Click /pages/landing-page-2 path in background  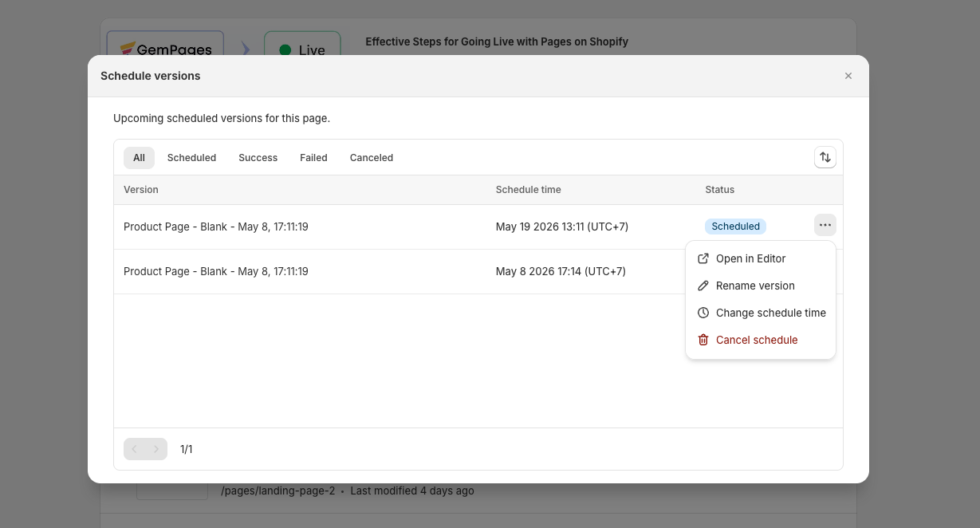278,491
